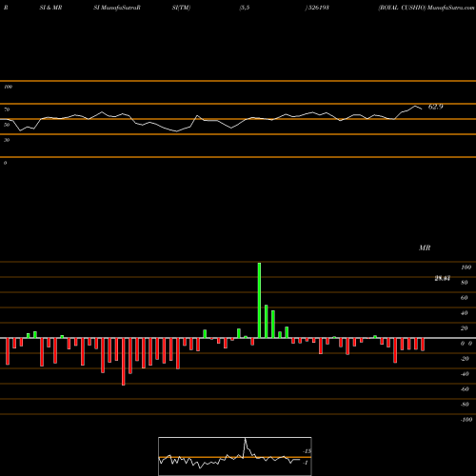Click the white RSI line's last point
This screenshot has width=476, height=476.
[422, 109]
